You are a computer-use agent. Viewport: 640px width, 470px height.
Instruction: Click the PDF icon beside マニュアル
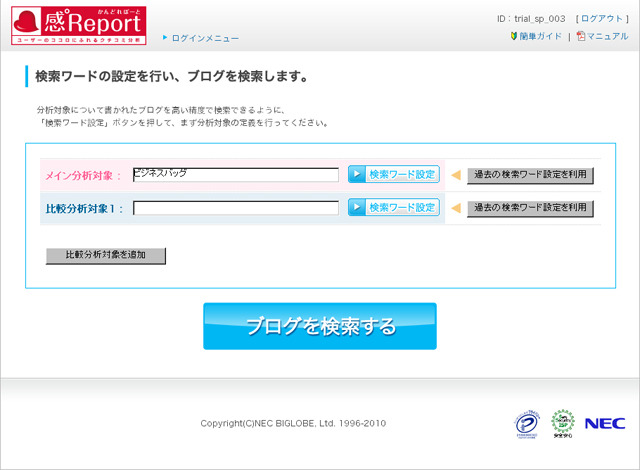(x=581, y=36)
